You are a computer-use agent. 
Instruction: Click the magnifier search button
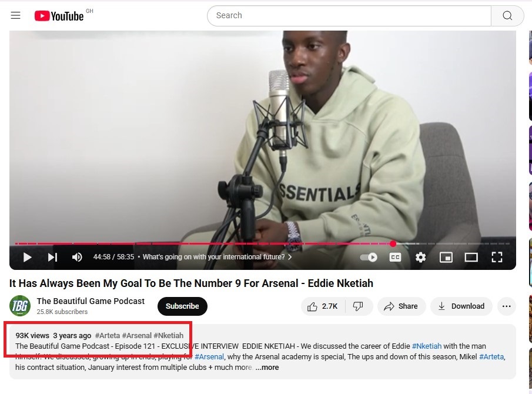(507, 16)
